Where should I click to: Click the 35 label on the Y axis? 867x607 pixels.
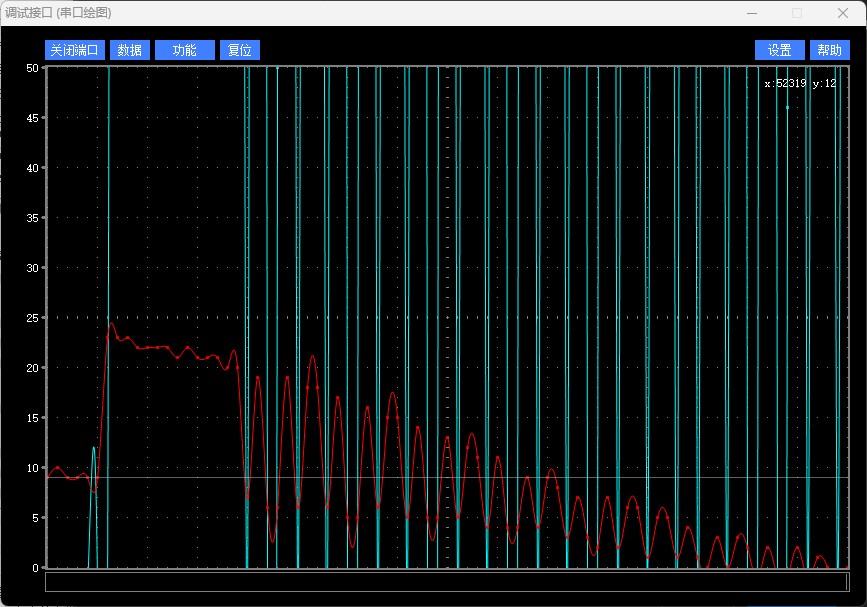(x=32, y=218)
